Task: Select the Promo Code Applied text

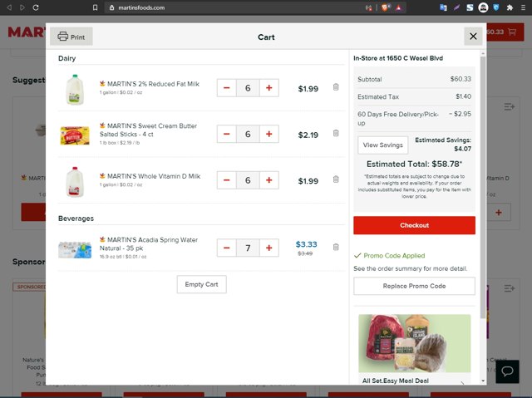Action: 394,256
